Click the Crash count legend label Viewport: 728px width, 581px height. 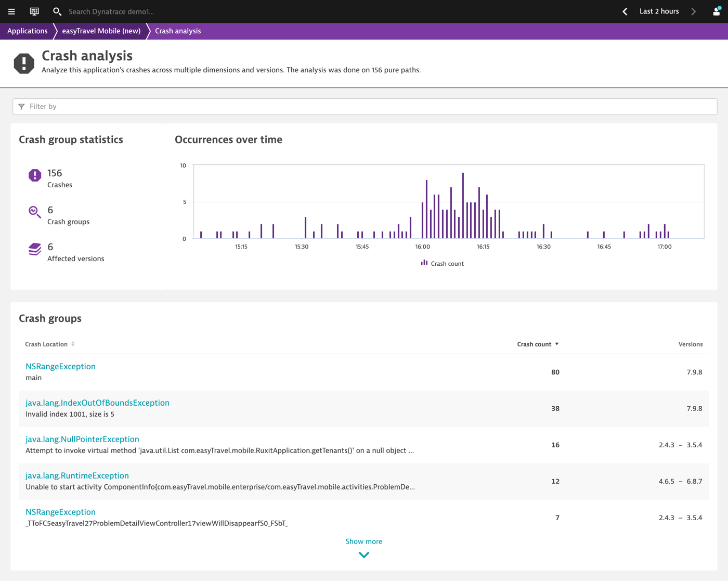point(447,264)
